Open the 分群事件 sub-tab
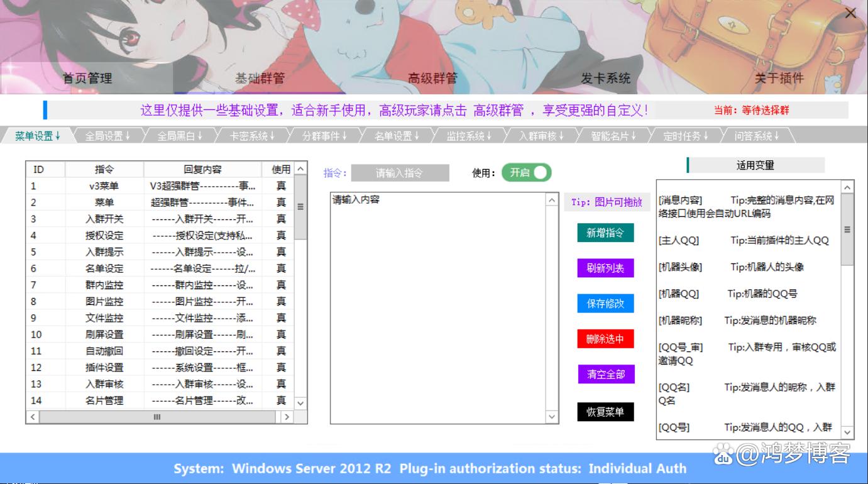This screenshot has width=868, height=484. point(324,136)
